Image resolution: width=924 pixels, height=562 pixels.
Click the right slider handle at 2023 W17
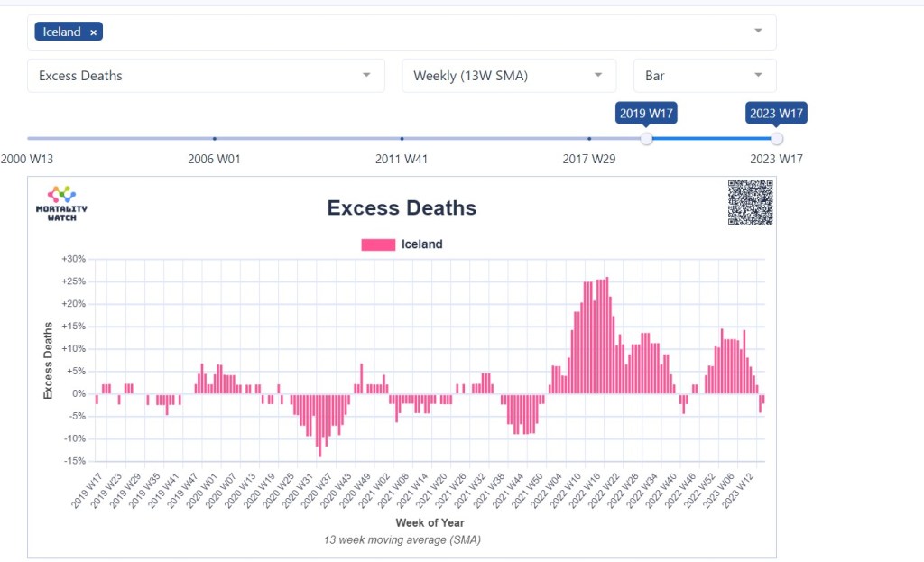(x=777, y=138)
